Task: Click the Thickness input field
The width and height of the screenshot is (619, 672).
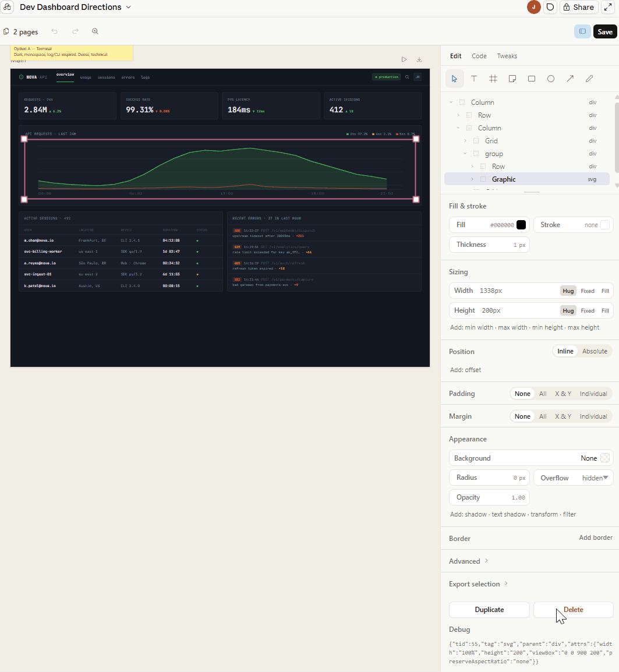Action: click(x=489, y=245)
